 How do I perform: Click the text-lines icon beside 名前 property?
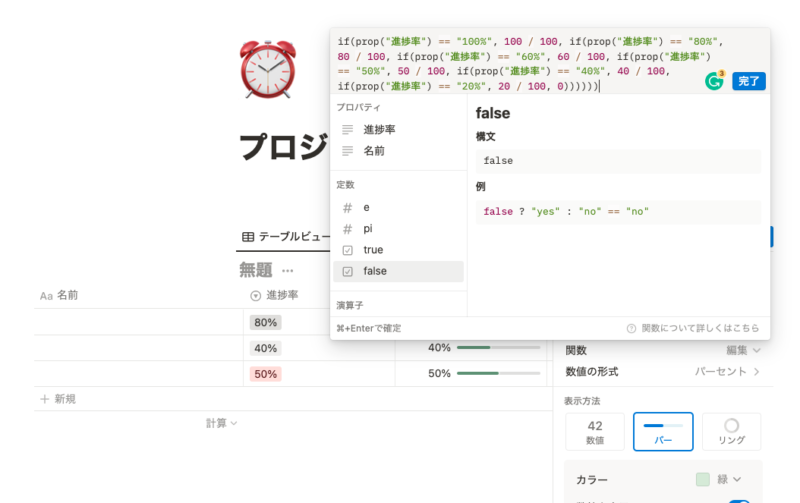click(x=347, y=151)
